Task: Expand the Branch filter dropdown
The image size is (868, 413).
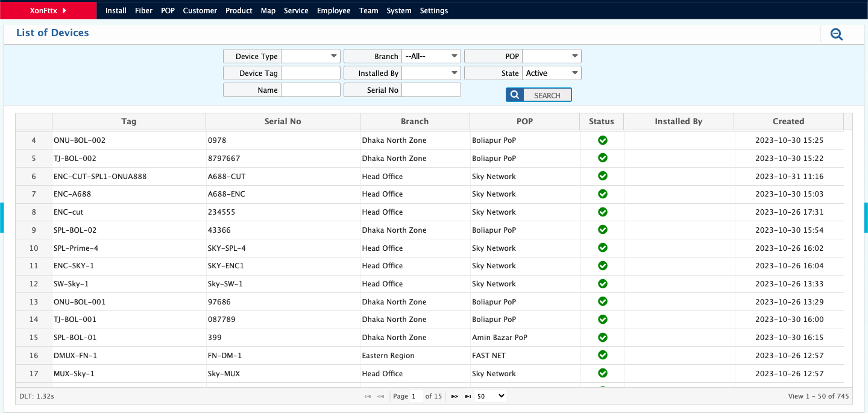Action: 431,56
